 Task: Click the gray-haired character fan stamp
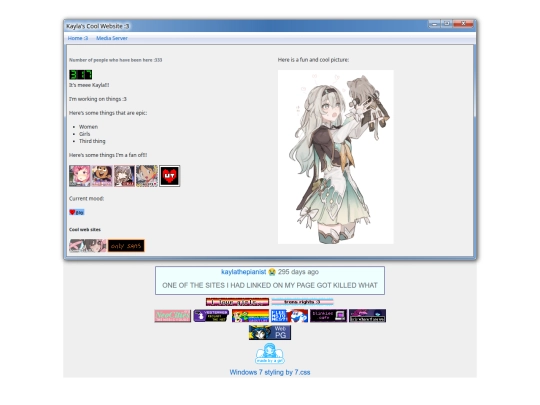click(x=124, y=176)
